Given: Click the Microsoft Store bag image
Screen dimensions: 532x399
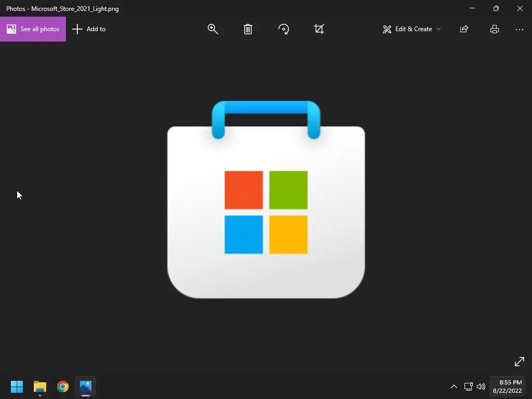Looking at the screenshot, I should point(266,199).
